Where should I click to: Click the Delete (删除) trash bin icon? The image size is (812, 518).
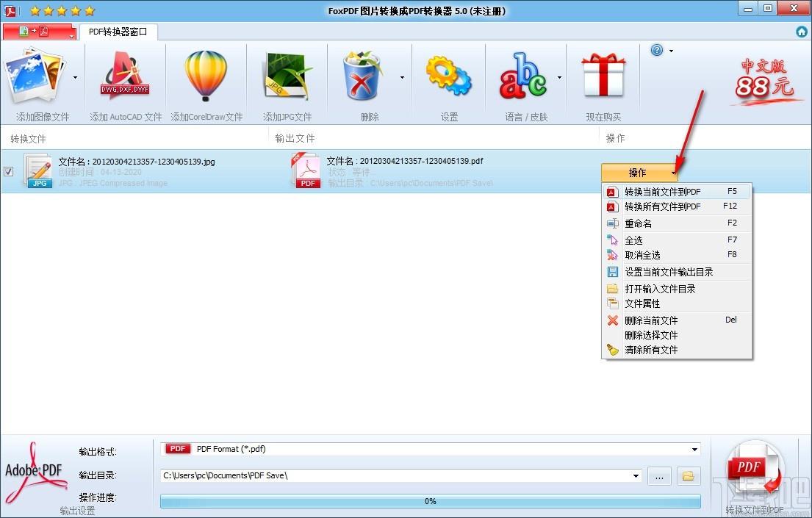pyautogui.click(x=362, y=76)
